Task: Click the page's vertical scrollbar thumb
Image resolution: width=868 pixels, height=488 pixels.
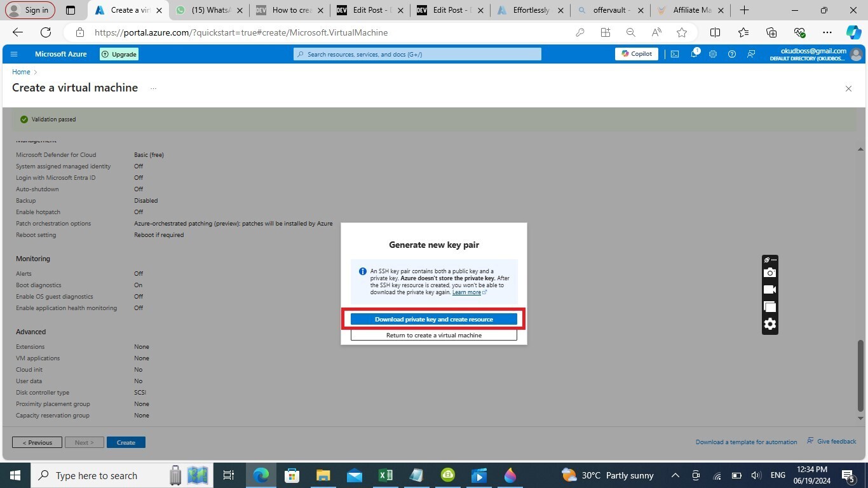Action: point(861,376)
